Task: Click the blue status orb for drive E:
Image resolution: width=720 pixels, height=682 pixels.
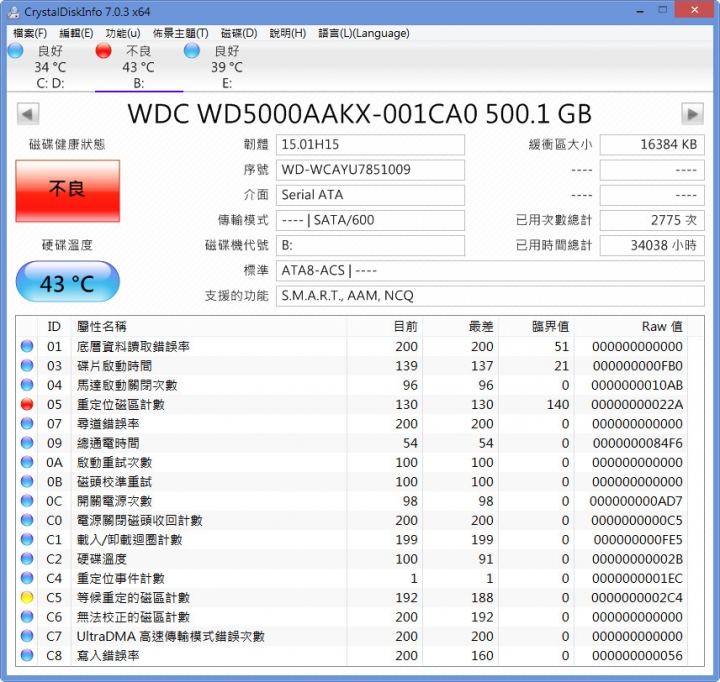Action: coord(191,51)
